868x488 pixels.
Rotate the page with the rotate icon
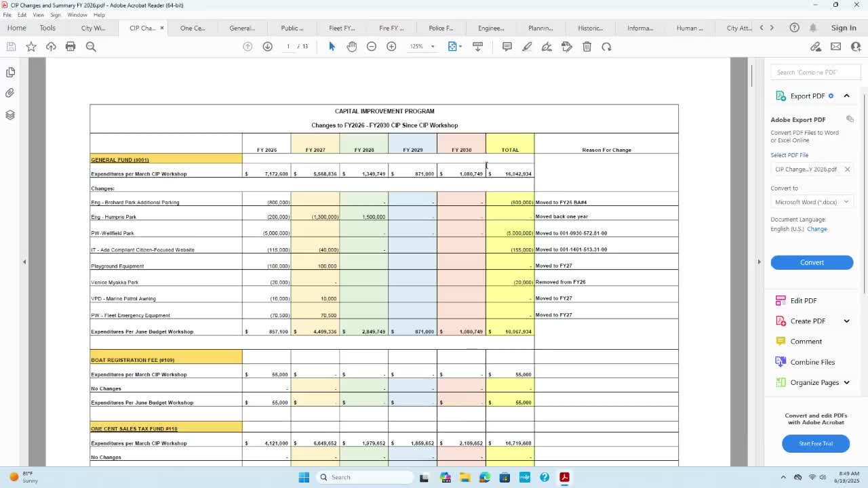click(607, 47)
